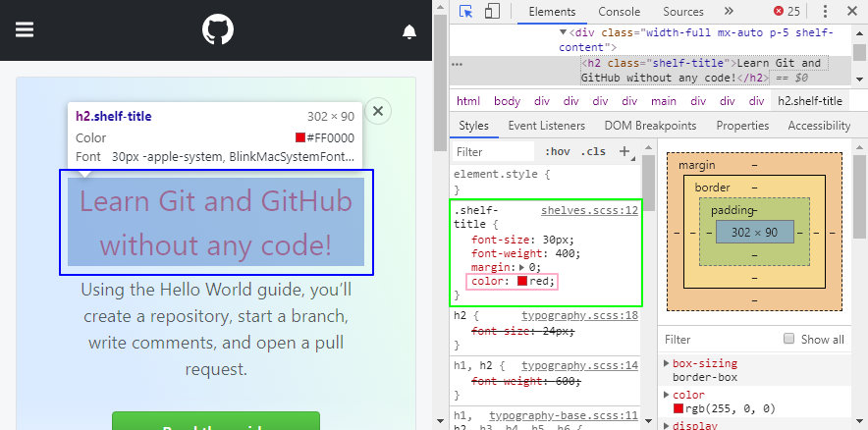Open the Properties tab
This screenshot has height=430, width=868.
742,126
